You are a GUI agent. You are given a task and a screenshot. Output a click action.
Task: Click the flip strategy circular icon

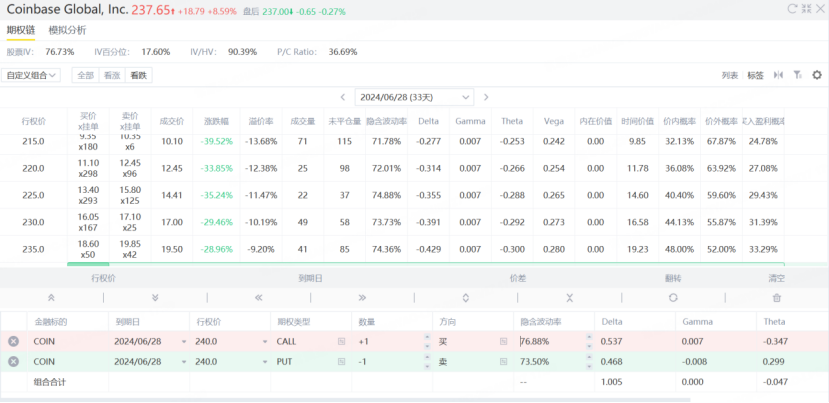point(673,298)
